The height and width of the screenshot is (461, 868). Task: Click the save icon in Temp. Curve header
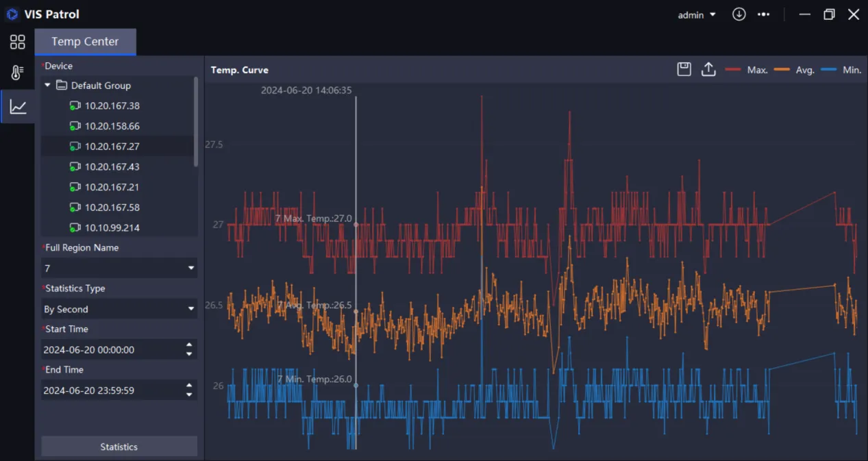coord(684,69)
